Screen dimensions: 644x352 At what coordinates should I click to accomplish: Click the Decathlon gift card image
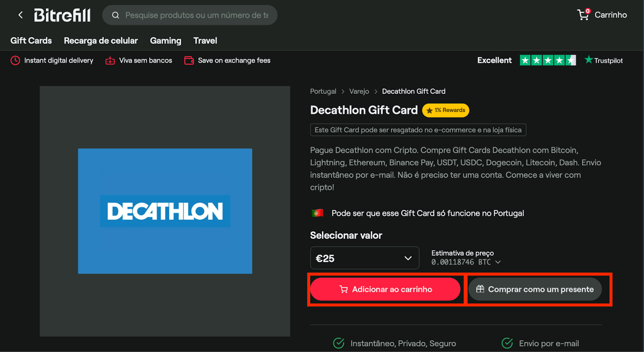click(165, 211)
